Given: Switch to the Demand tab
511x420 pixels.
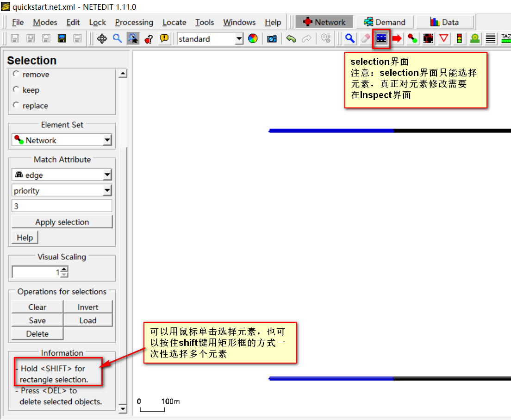Looking at the screenshot, I should click(x=385, y=22).
